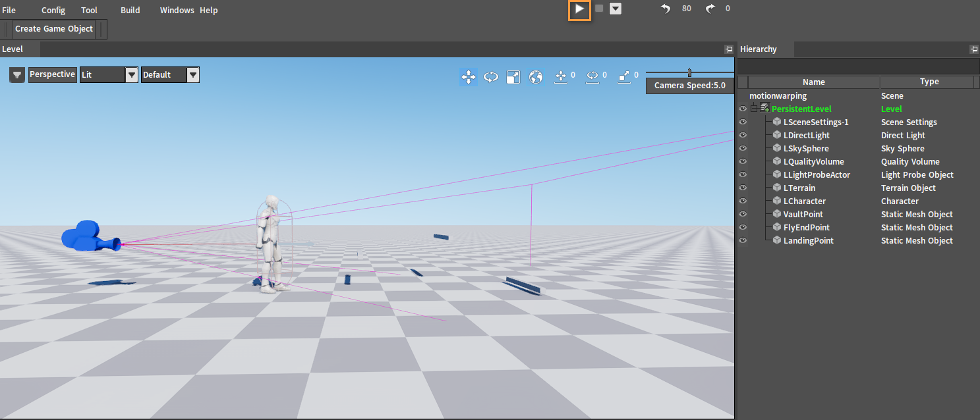Open the play options dropdown arrow
Viewport: 980px width, 420px height.
coord(616,9)
